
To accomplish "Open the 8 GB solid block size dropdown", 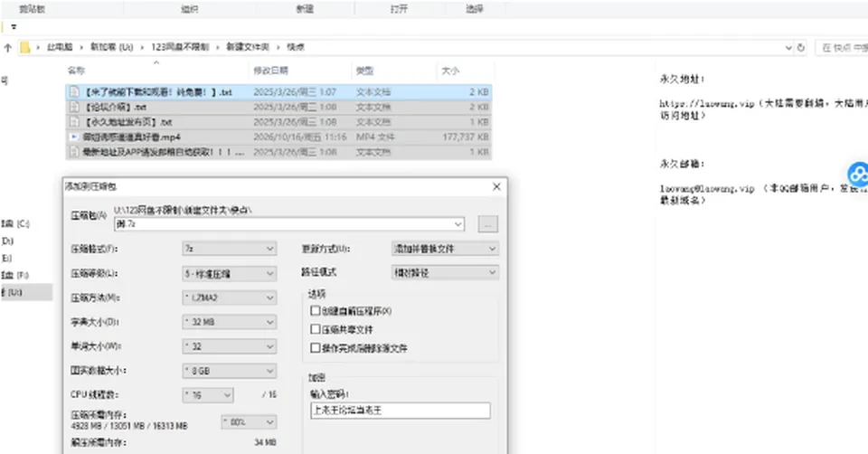I will pos(229,371).
